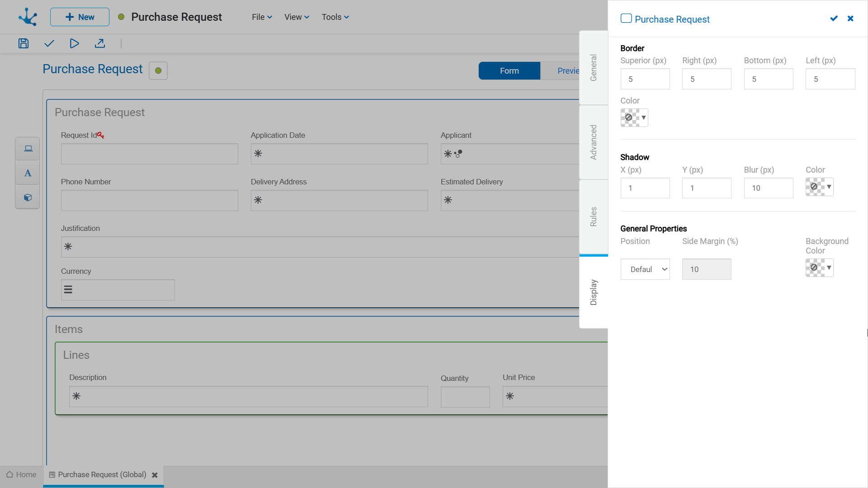Viewport: 868px width, 488px height.
Task: Switch to the Advanced side tab
Action: (x=594, y=142)
